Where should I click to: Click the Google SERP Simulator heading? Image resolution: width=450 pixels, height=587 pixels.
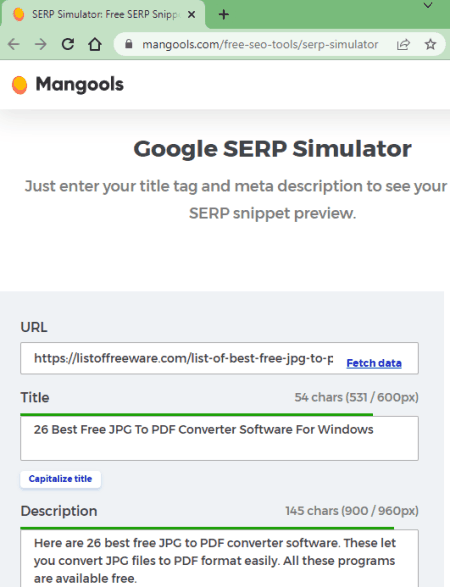[272, 149]
